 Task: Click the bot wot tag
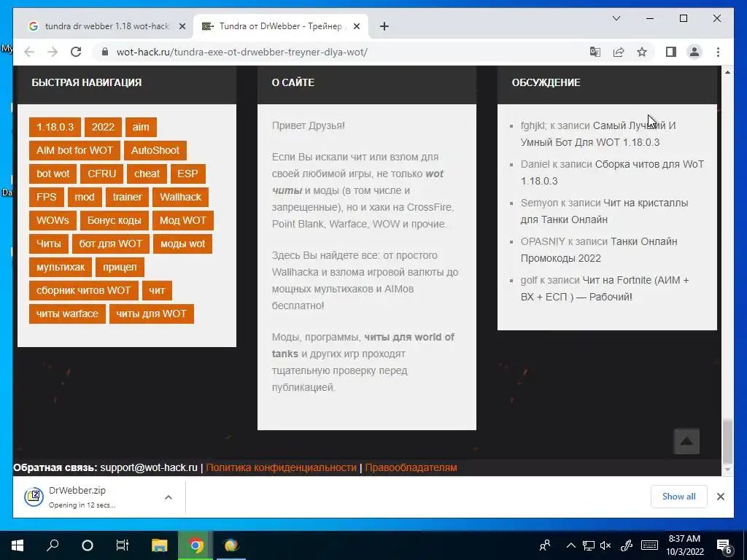click(53, 174)
